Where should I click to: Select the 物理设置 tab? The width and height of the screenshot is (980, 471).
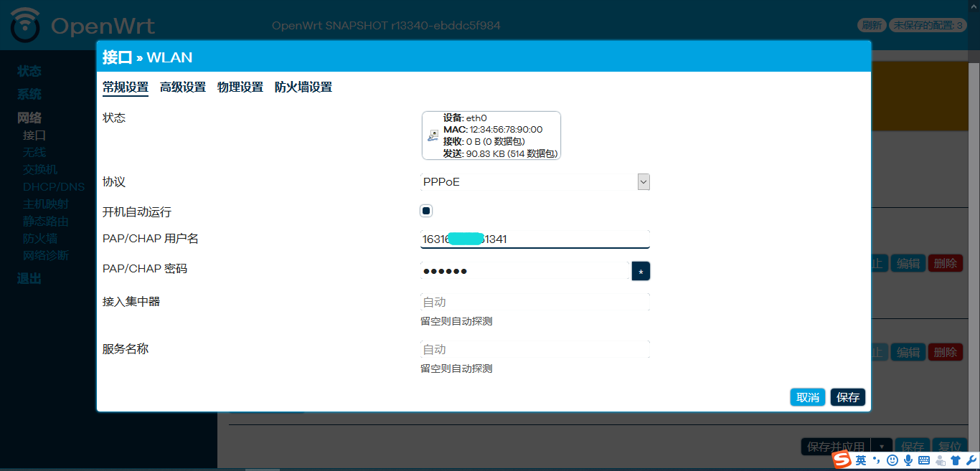(x=240, y=87)
